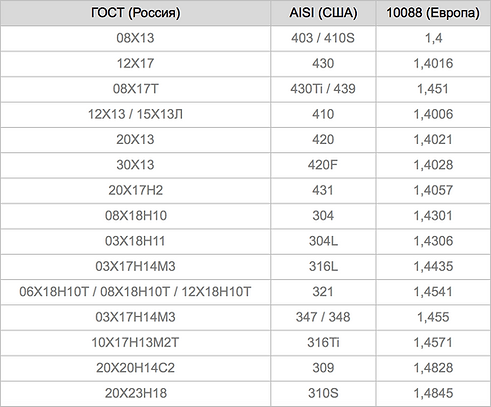Click the 420F AISI cell

pos(323,165)
